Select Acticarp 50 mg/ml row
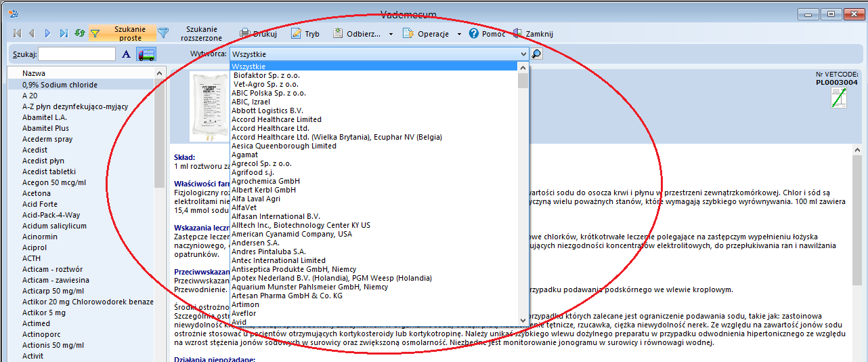868x362 pixels. [x=81, y=291]
